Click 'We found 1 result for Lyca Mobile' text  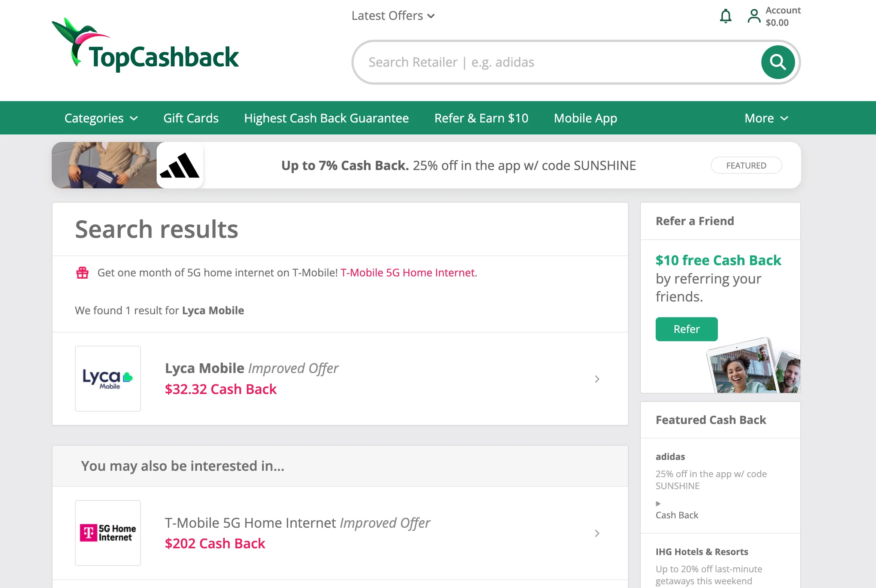click(x=160, y=310)
